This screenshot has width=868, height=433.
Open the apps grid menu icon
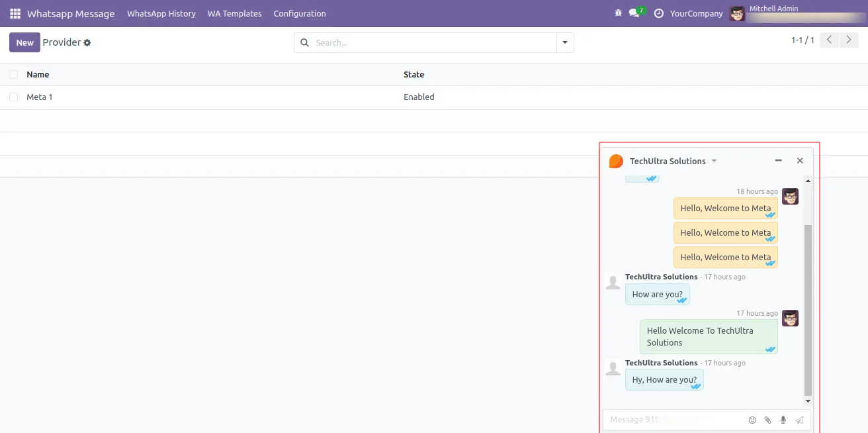point(15,13)
